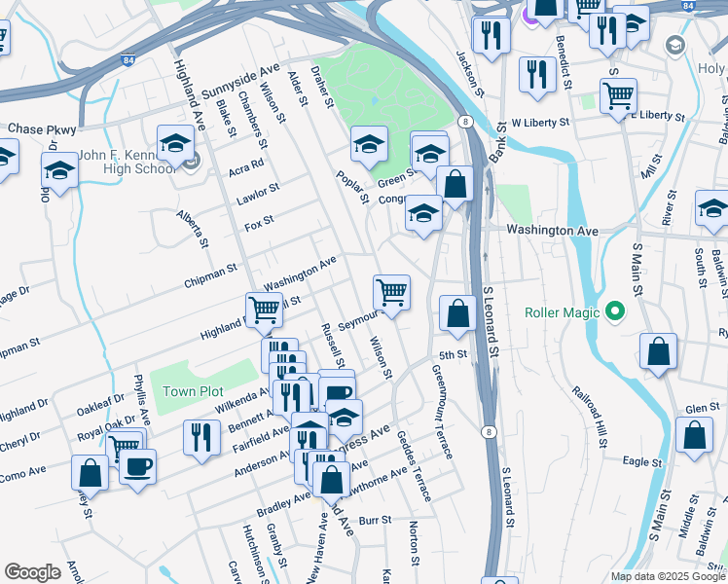Click the shopping bag marker near Glen St

pyautogui.click(x=694, y=439)
